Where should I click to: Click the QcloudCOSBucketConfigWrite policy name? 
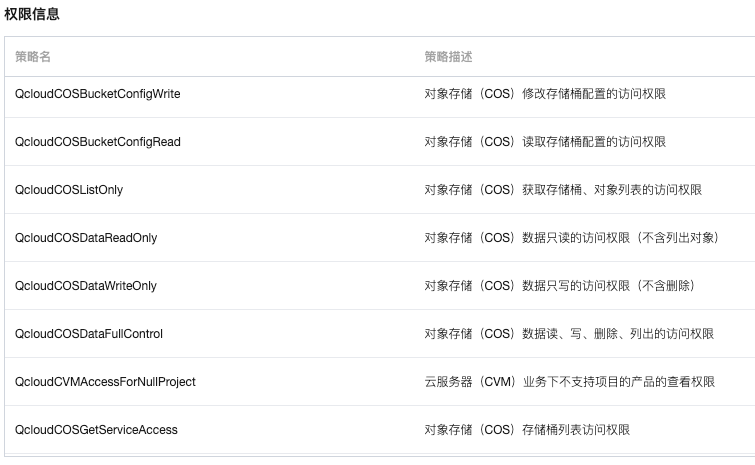[97, 94]
